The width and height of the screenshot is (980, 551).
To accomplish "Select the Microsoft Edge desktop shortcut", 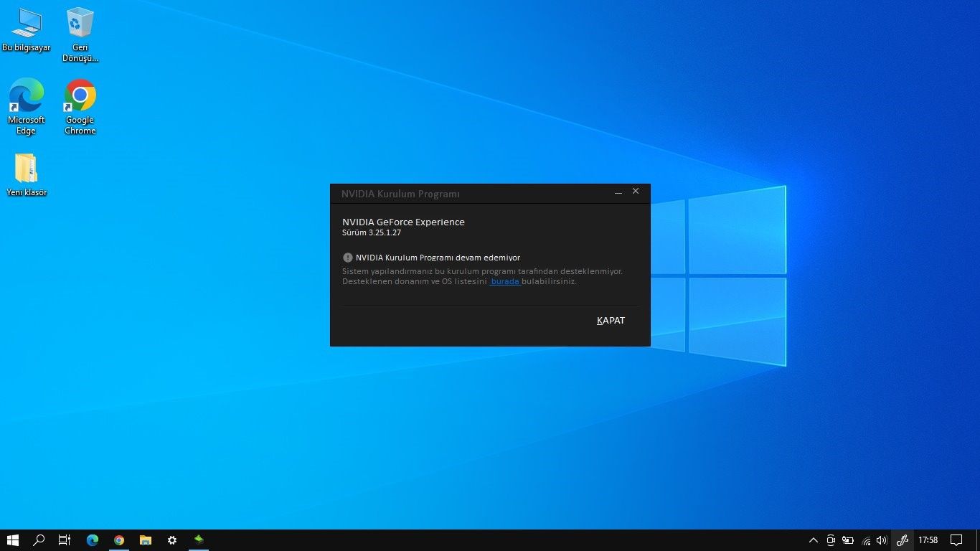I will click(x=27, y=107).
